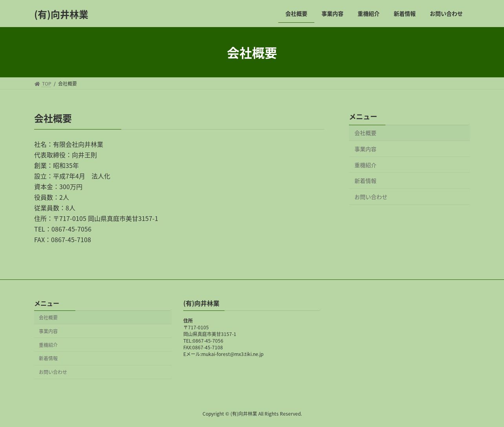Open 重機紹介 in the footer menu
The image size is (504, 427).
[103, 345]
